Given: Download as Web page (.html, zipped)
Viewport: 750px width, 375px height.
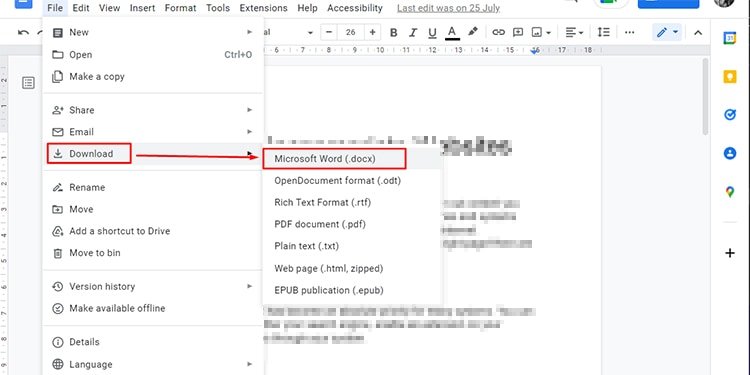Looking at the screenshot, I should point(352,268).
